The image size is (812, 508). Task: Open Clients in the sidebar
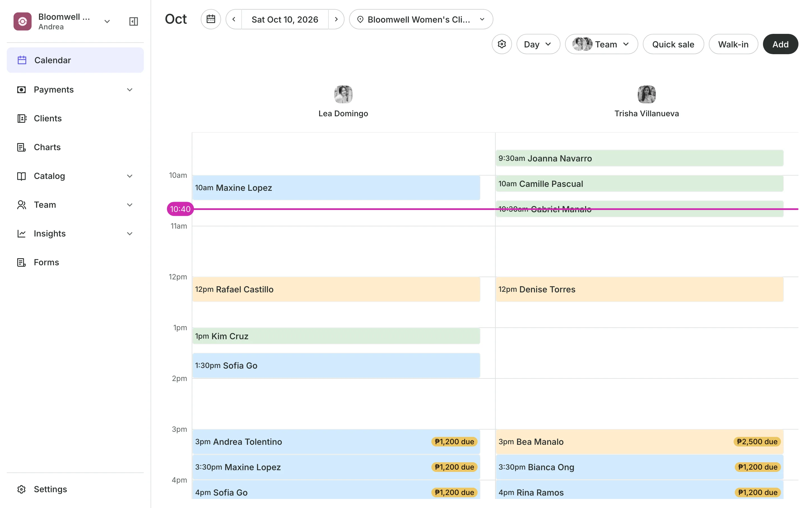pos(75,118)
